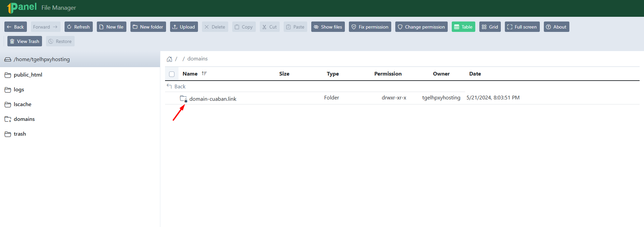Screen dimensions: 644x227
Task: Create a New file
Action: click(x=111, y=27)
